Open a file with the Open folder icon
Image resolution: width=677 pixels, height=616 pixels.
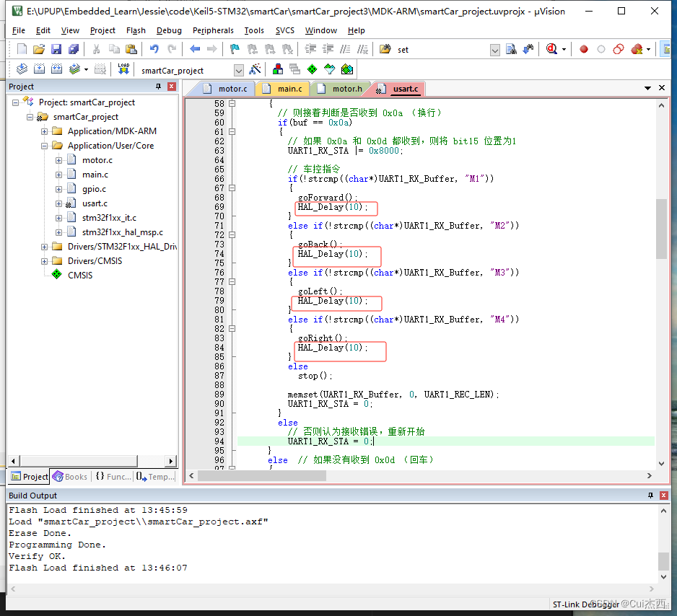click(39, 49)
